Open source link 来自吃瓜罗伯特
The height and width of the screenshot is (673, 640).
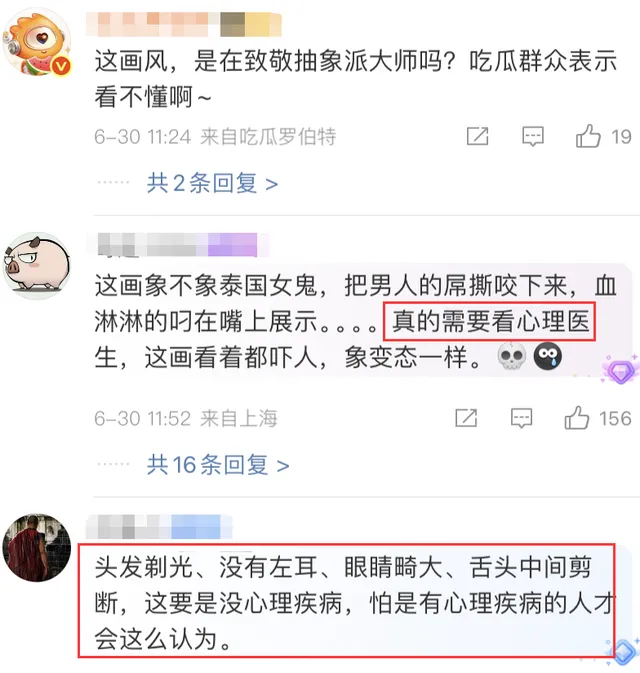tap(268, 136)
